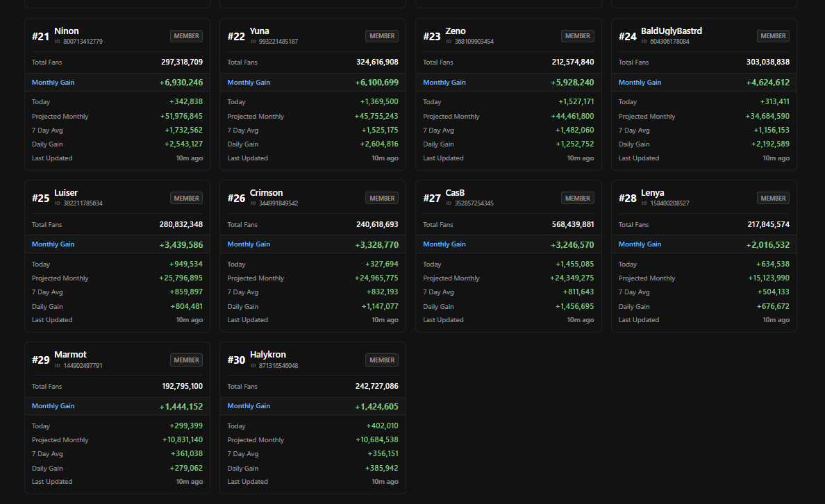
Task: Click the rank number #30
Action: [x=236, y=360]
